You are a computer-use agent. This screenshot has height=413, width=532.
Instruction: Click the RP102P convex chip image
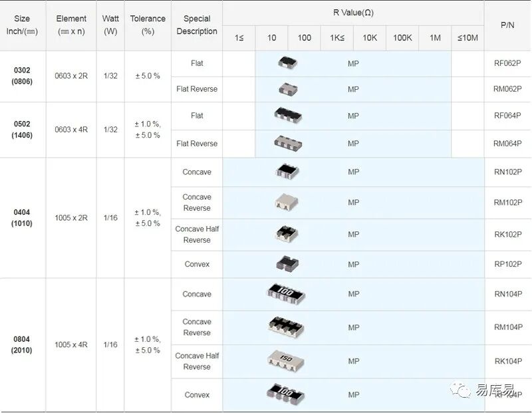(x=288, y=264)
